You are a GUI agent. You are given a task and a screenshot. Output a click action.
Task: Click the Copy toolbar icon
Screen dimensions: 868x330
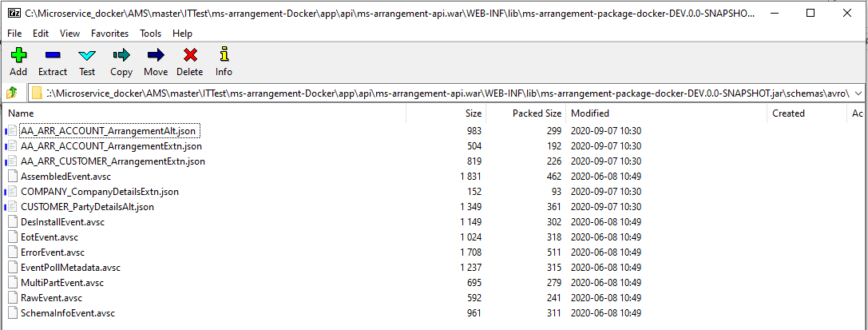click(x=121, y=55)
